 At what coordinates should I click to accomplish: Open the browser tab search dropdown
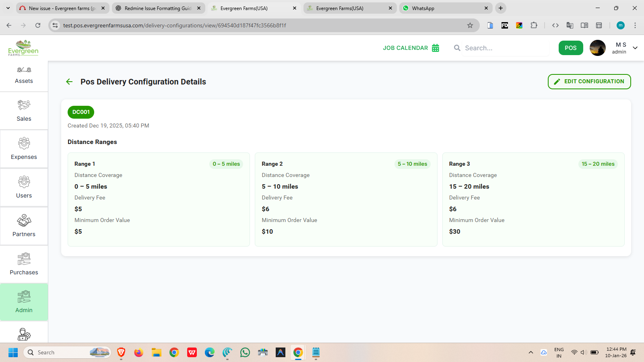8,8
